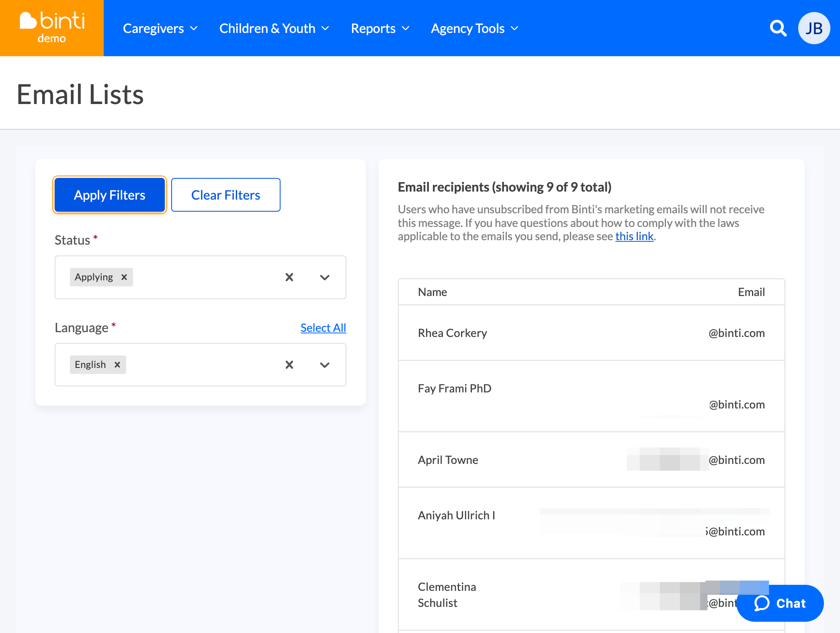Viewport: 840px width, 633px height.
Task: Clear all selections in Language field
Action: click(289, 365)
